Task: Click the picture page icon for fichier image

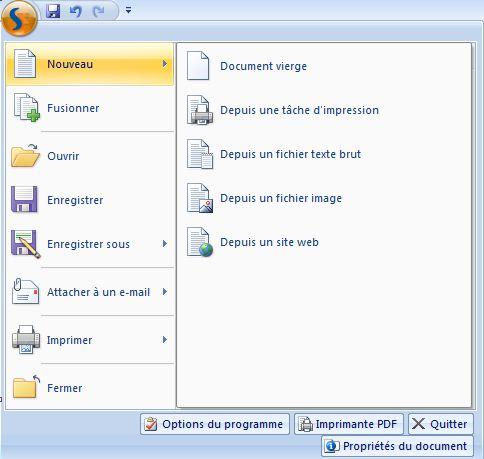Action: coord(199,198)
